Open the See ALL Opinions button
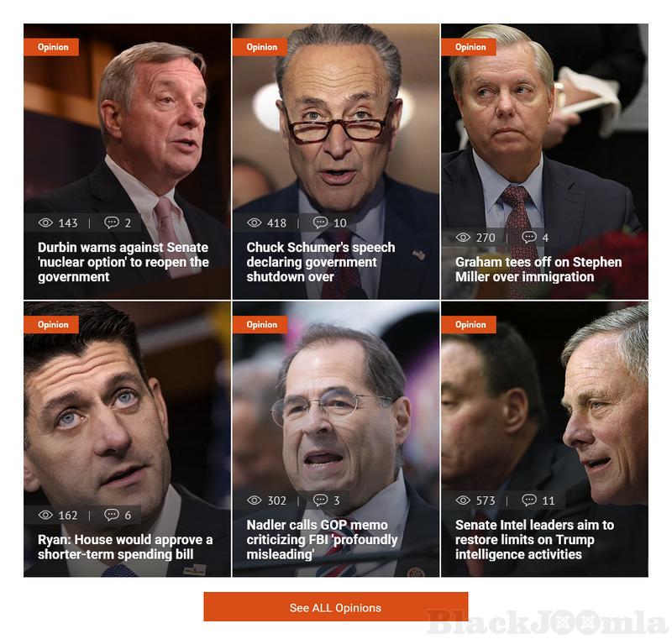 pos(335,607)
